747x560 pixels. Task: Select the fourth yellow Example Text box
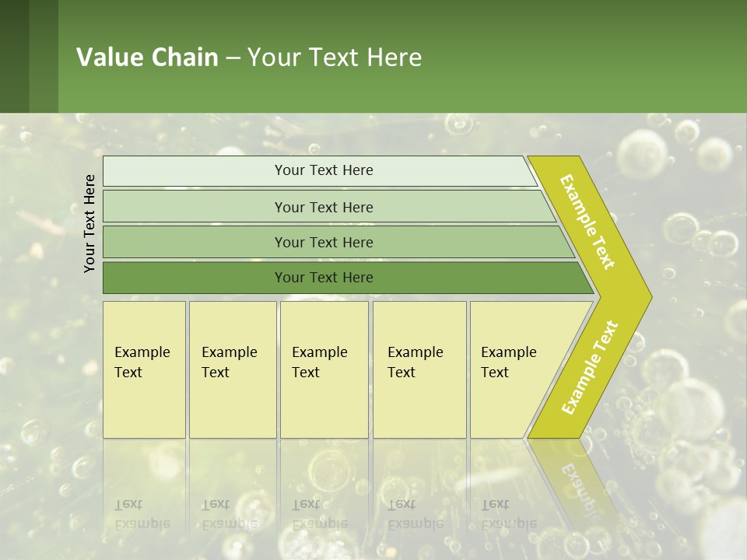(x=419, y=369)
